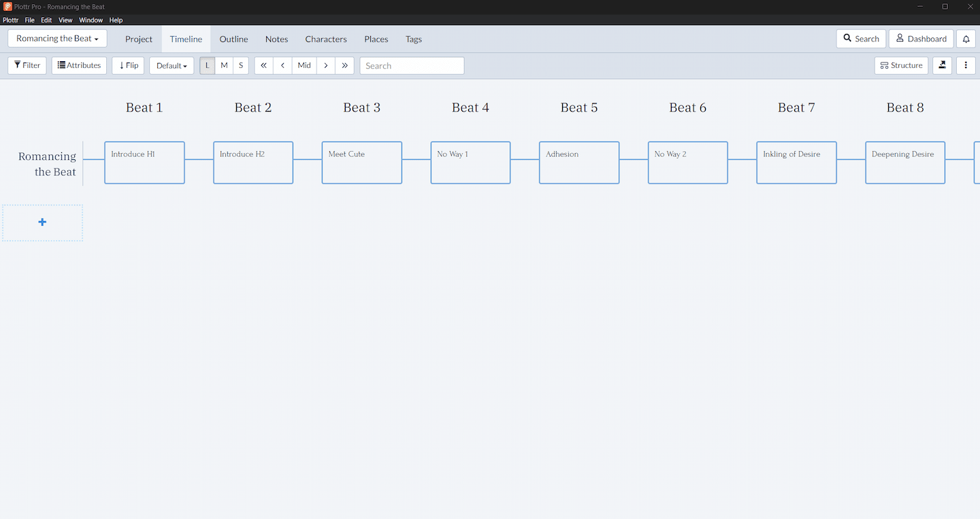Select Small card size S
The height and width of the screenshot is (519, 980).
click(241, 65)
